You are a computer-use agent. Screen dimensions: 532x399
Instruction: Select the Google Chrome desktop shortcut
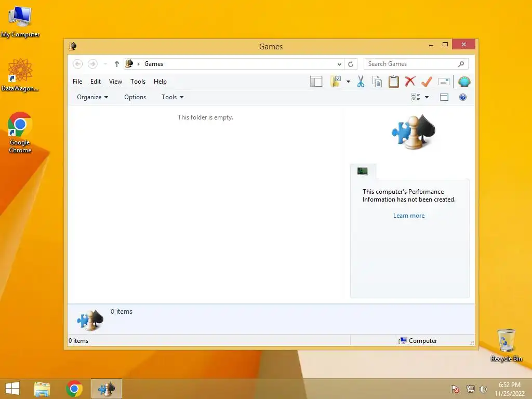click(20, 132)
